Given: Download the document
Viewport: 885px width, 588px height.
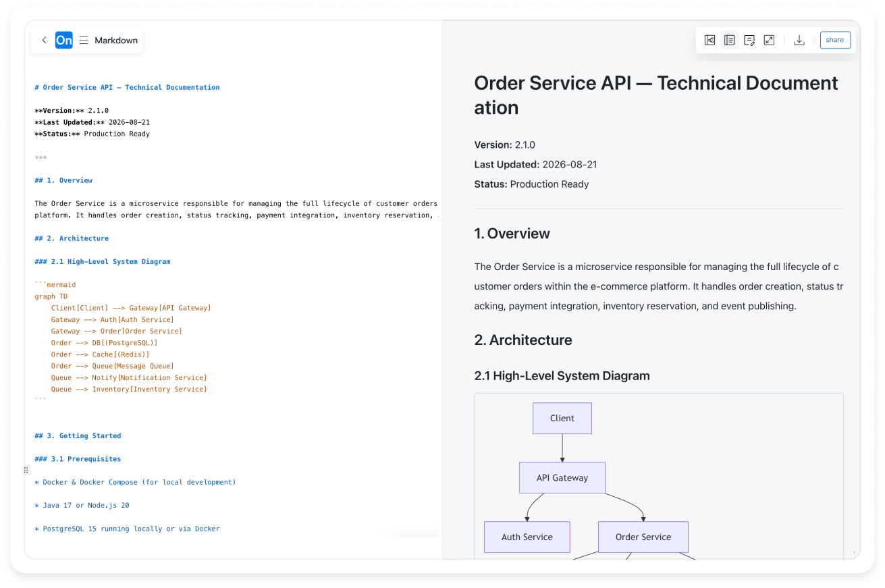Looking at the screenshot, I should [x=799, y=41].
